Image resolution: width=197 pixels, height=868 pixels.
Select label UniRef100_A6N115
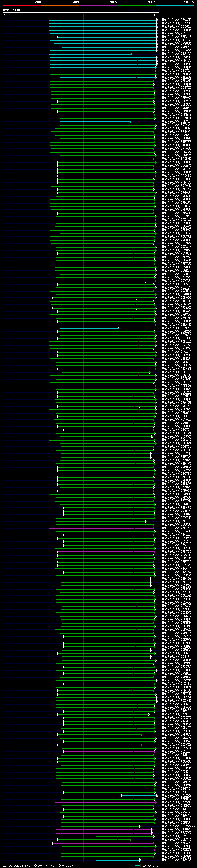click(176, 341)
